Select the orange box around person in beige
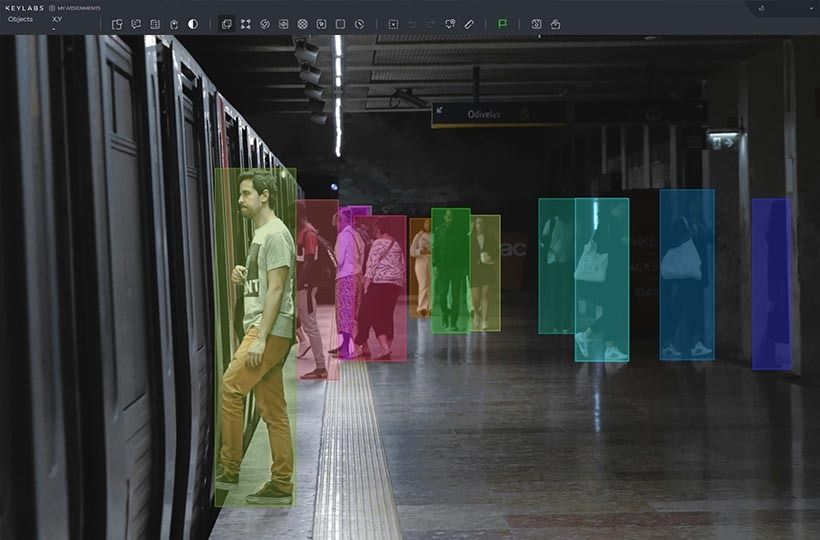 coord(420,268)
